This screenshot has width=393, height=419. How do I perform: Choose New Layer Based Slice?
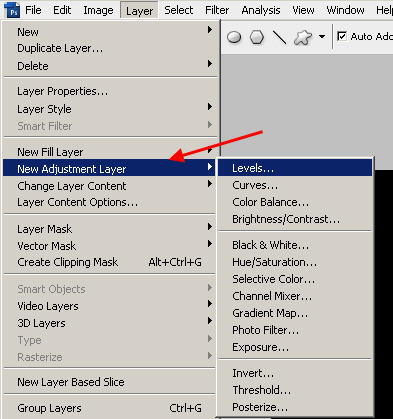pyautogui.click(x=110, y=382)
